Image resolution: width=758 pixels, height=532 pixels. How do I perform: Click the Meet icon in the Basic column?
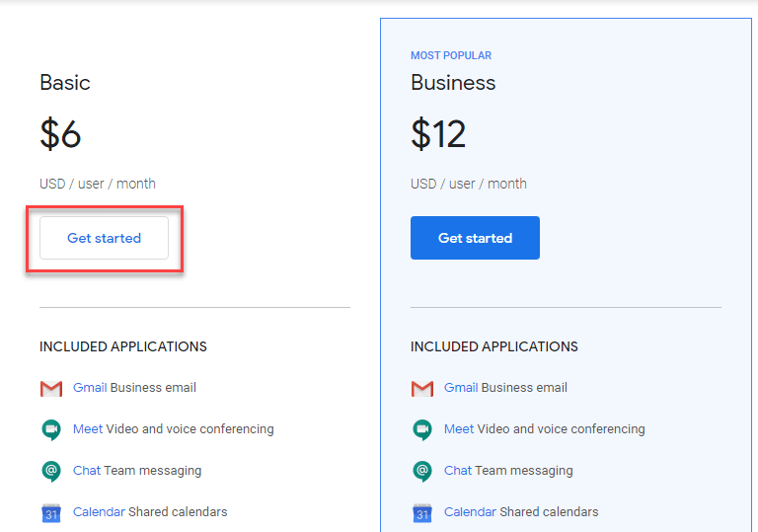(x=51, y=429)
